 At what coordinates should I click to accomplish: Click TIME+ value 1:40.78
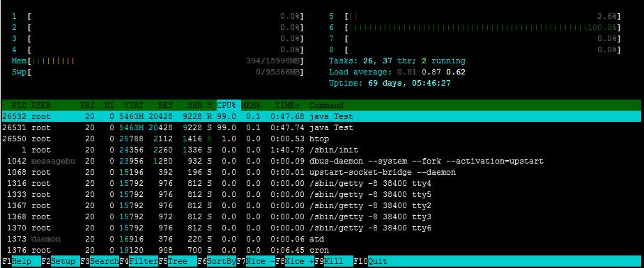pyautogui.click(x=287, y=150)
